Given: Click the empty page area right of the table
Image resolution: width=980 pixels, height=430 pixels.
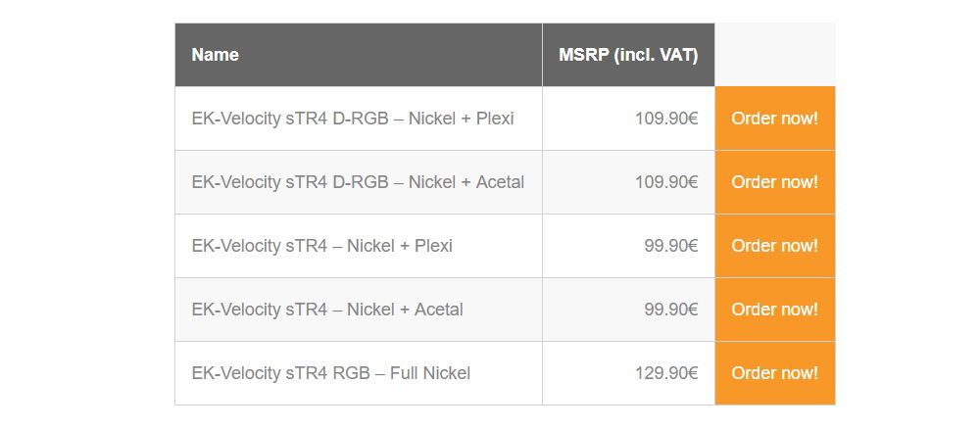Looking at the screenshot, I should 906,215.
